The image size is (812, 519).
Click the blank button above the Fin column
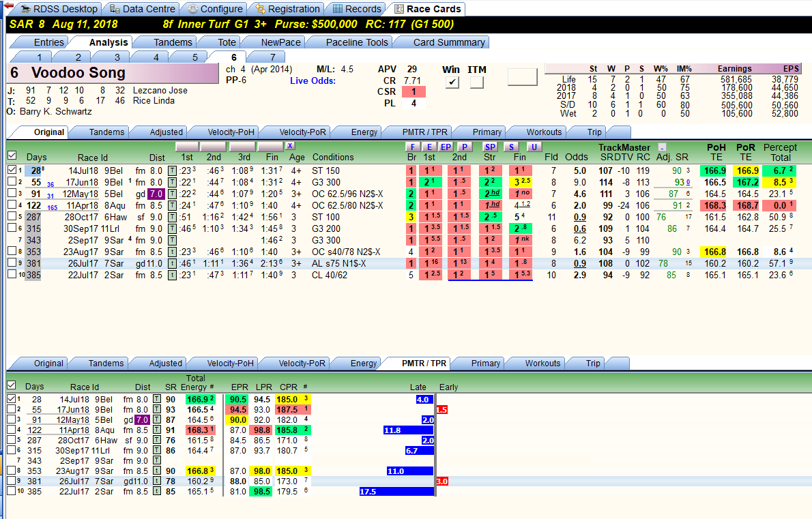(270, 147)
